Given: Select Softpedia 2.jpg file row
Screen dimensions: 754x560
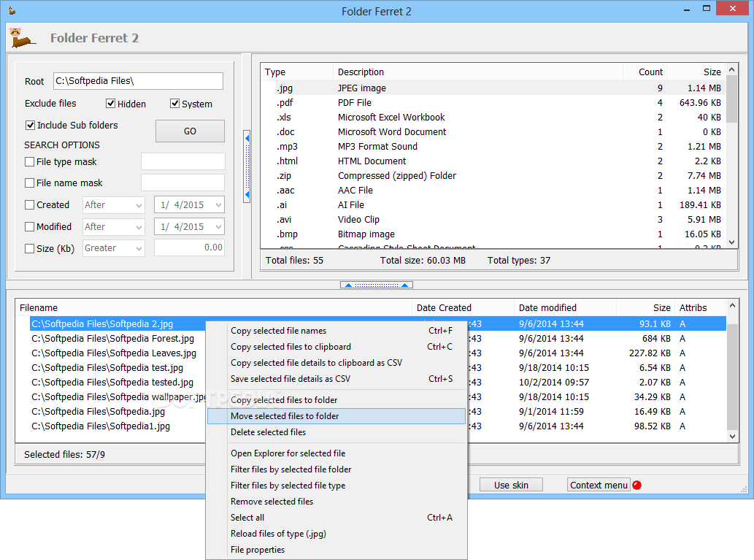Looking at the screenshot, I should pos(378,323).
